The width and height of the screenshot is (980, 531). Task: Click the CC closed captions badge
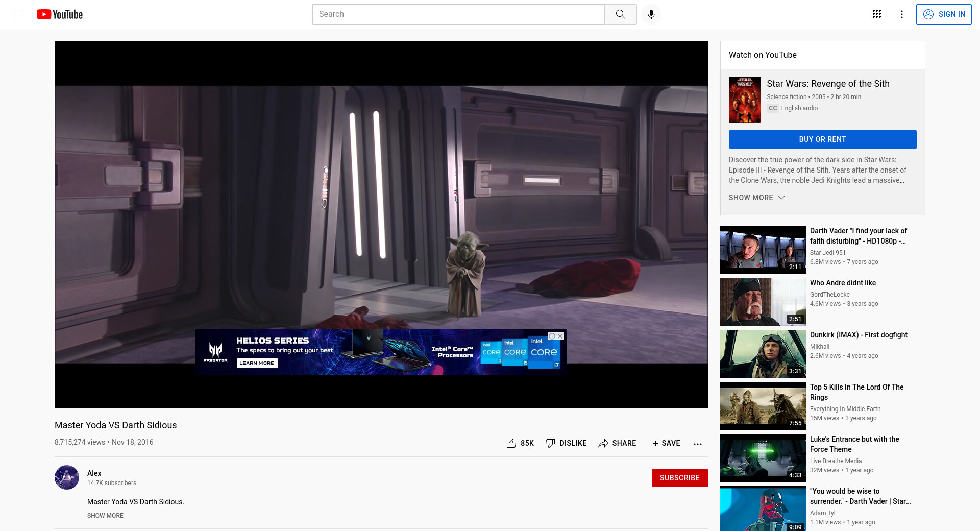click(773, 108)
